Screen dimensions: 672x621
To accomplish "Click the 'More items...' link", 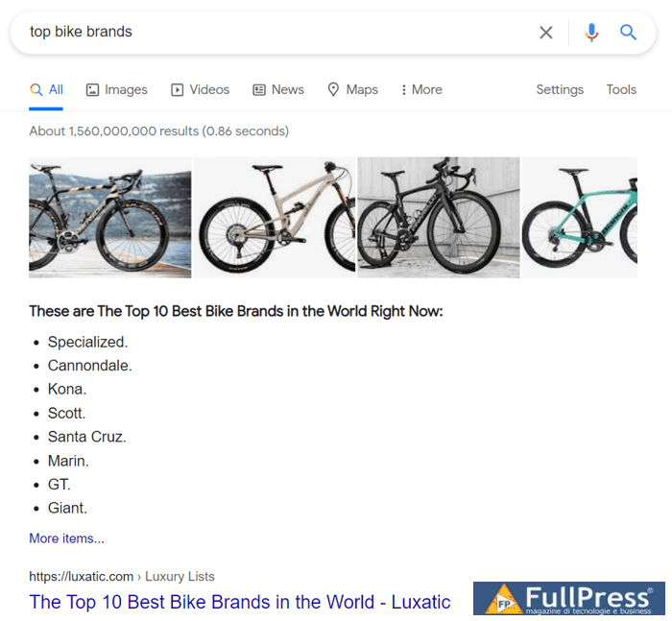I will point(66,538).
